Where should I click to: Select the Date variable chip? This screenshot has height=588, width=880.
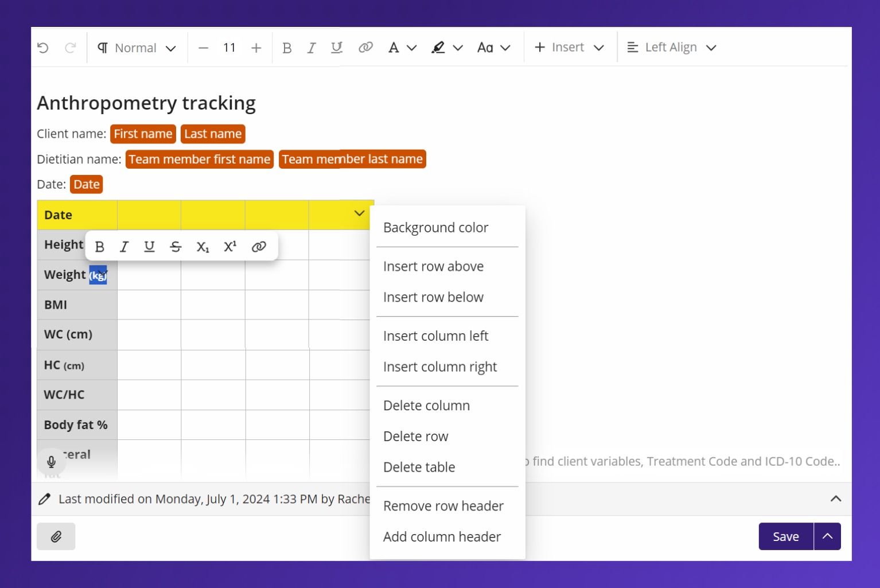[86, 184]
